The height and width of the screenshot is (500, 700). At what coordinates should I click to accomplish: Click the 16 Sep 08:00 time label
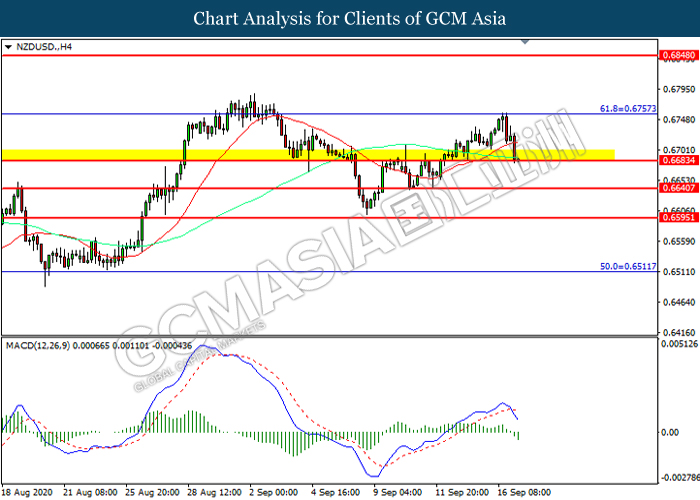(x=524, y=492)
